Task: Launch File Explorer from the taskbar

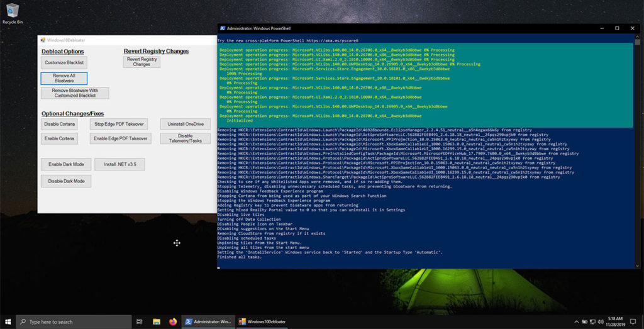Action: (156, 321)
